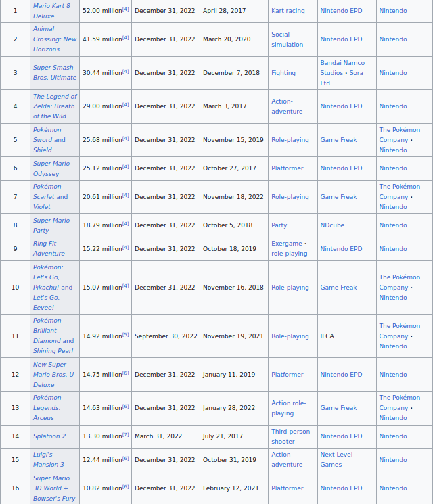This screenshot has height=504, width=435.
Task: Select the October 31, 2019 release date
Action: point(229,459)
